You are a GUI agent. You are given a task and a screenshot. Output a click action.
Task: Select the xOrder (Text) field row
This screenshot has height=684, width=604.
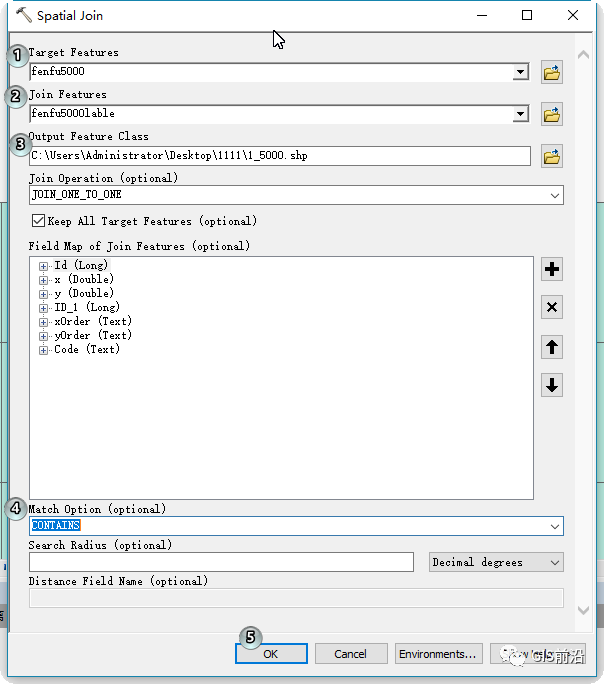(x=93, y=321)
